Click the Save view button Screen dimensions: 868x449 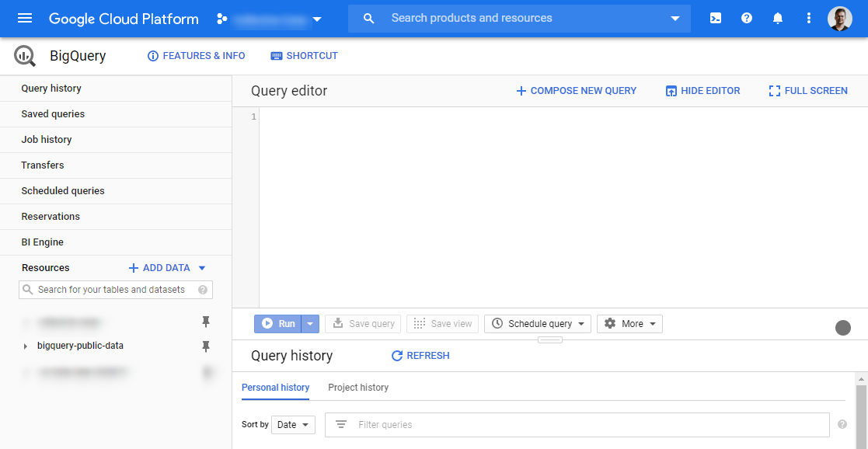[442, 324]
